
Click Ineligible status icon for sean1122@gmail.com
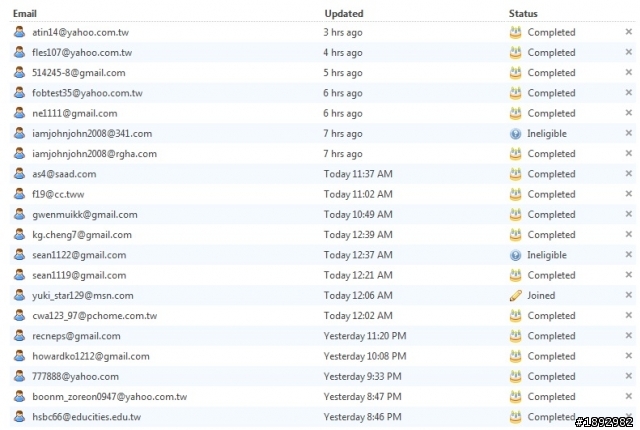[x=516, y=255]
